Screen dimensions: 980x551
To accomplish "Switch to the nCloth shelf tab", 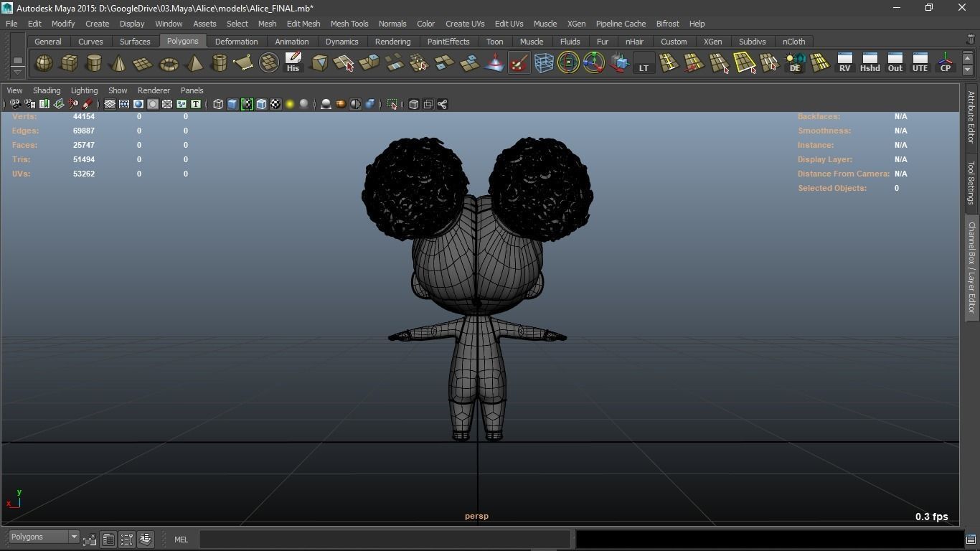I will [x=793, y=42].
